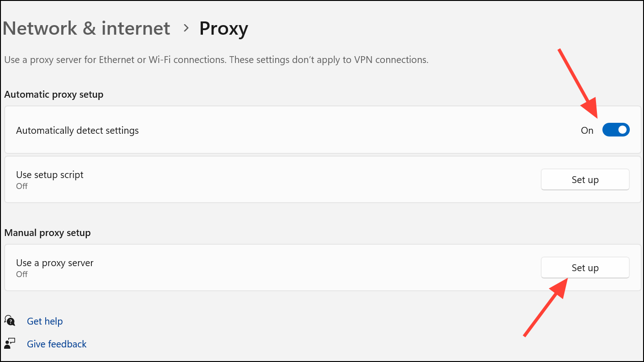Select the "Use a proxy server" label text
The height and width of the screenshot is (362, 644).
pyautogui.click(x=55, y=263)
